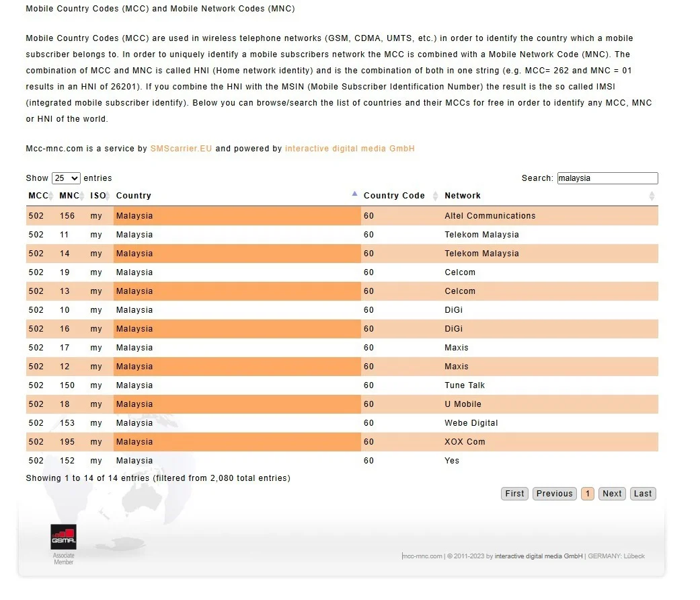Select the Webe Digital network cell
700x600 pixels.
[x=550, y=423]
